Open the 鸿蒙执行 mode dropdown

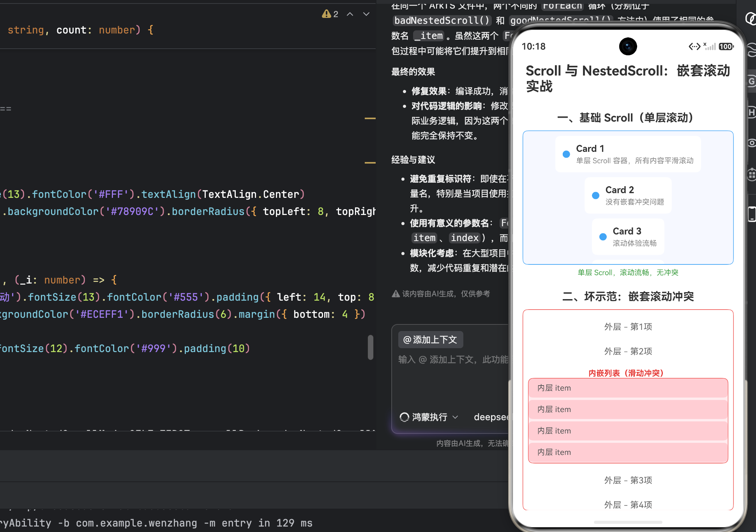tap(429, 417)
